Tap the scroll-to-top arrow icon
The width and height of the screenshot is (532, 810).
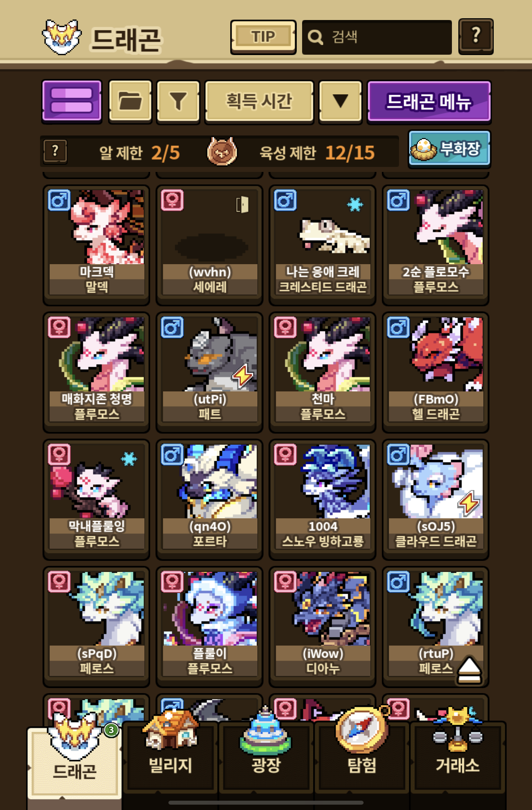(x=469, y=670)
